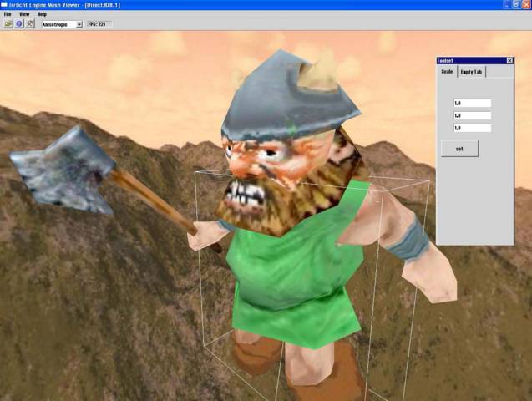Screen dimensions: 532x401
Task: Switch to the Scale tab
Action: tap(447, 72)
